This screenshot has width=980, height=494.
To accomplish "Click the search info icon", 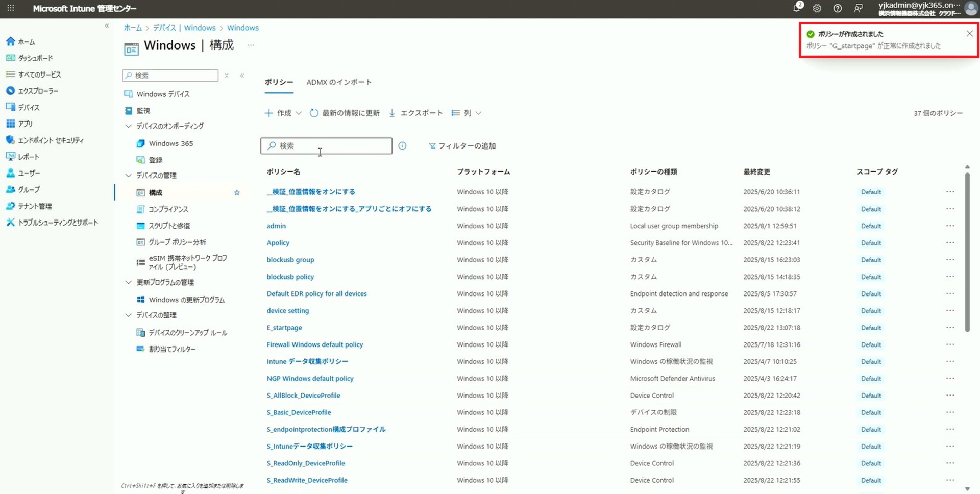I will click(x=402, y=146).
